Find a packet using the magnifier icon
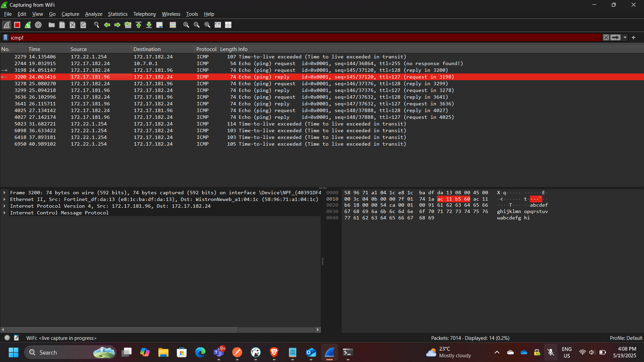 pyautogui.click(x=96, y=25)
